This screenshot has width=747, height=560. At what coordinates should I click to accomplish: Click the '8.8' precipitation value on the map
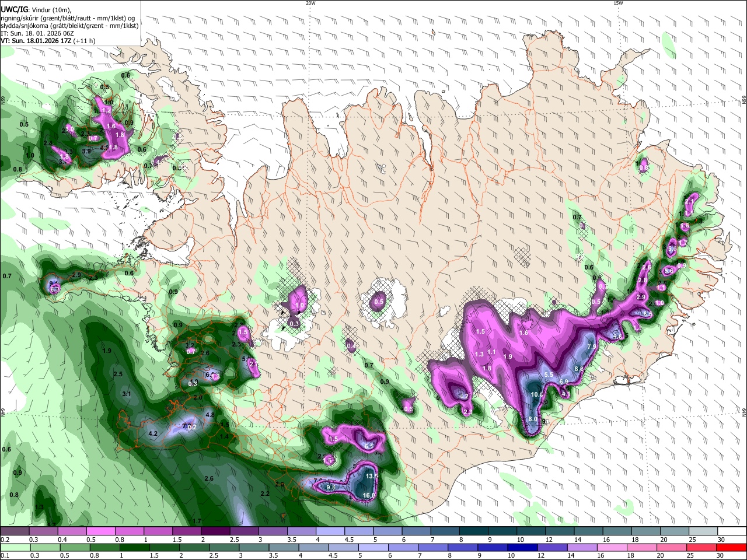pos(580,369)
